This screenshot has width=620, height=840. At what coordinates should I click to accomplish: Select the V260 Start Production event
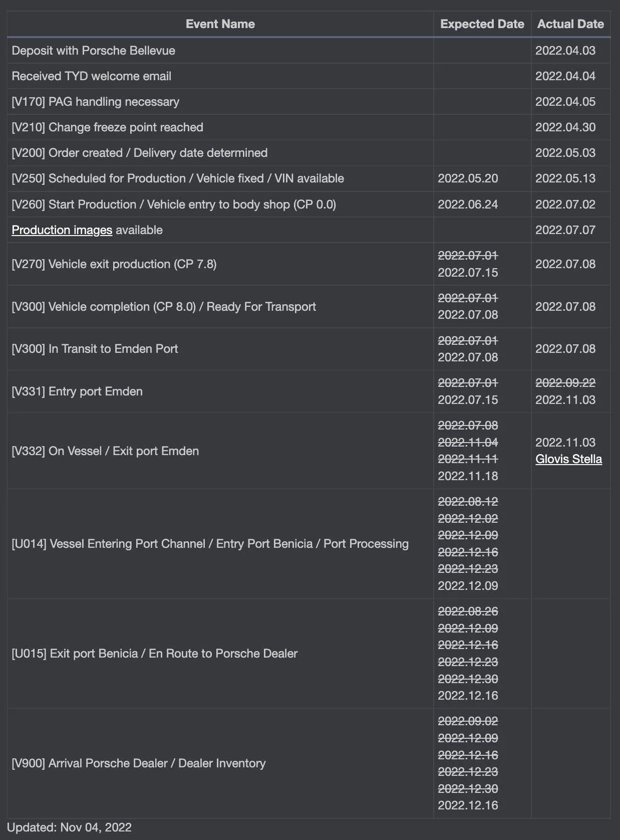click(x=174, y=204)
